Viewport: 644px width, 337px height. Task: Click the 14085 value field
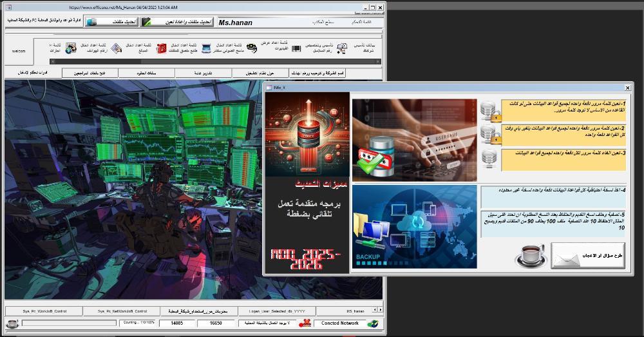point(177,323)
